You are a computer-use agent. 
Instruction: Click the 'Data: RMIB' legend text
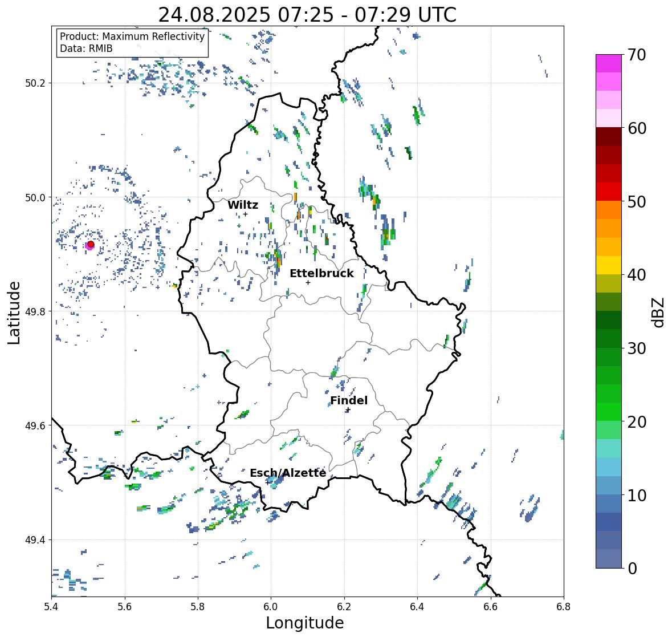pos(86,48)
